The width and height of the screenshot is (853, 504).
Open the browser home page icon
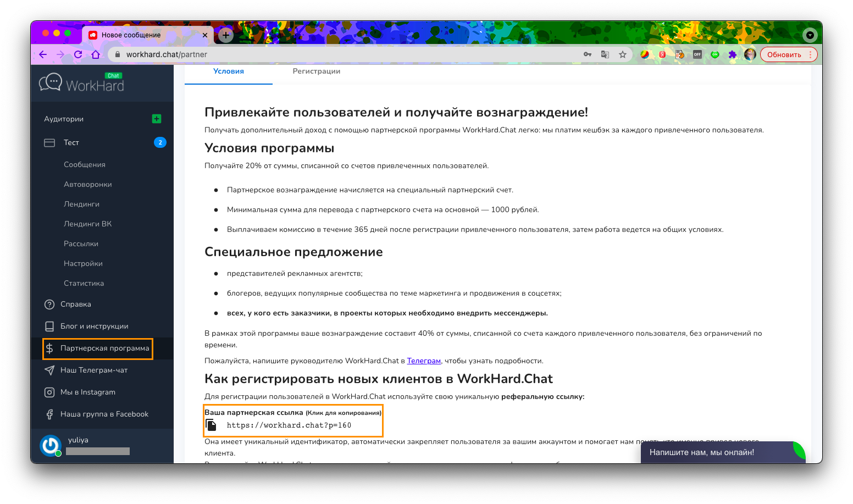click(96, 54)
